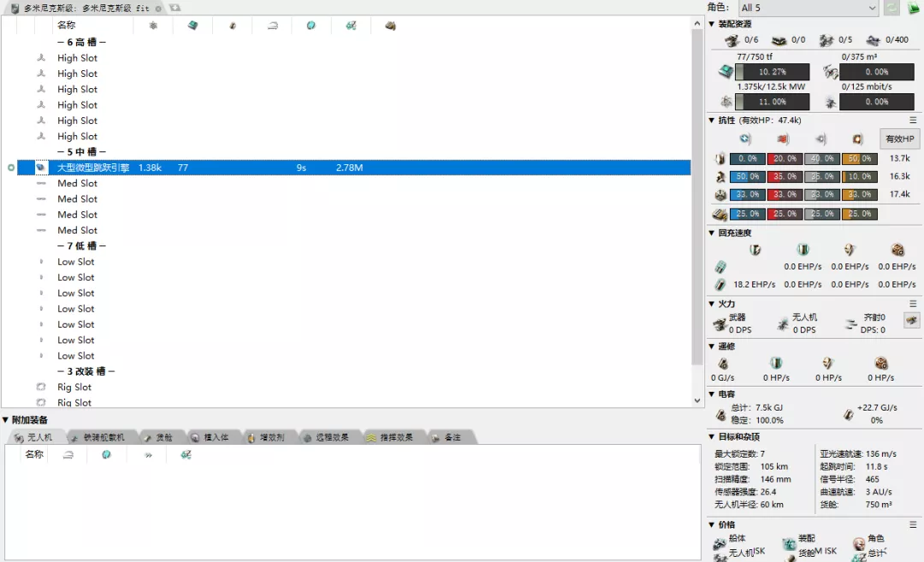
Task: Click the slot list scrollbar up arrow
Action: 697,24
